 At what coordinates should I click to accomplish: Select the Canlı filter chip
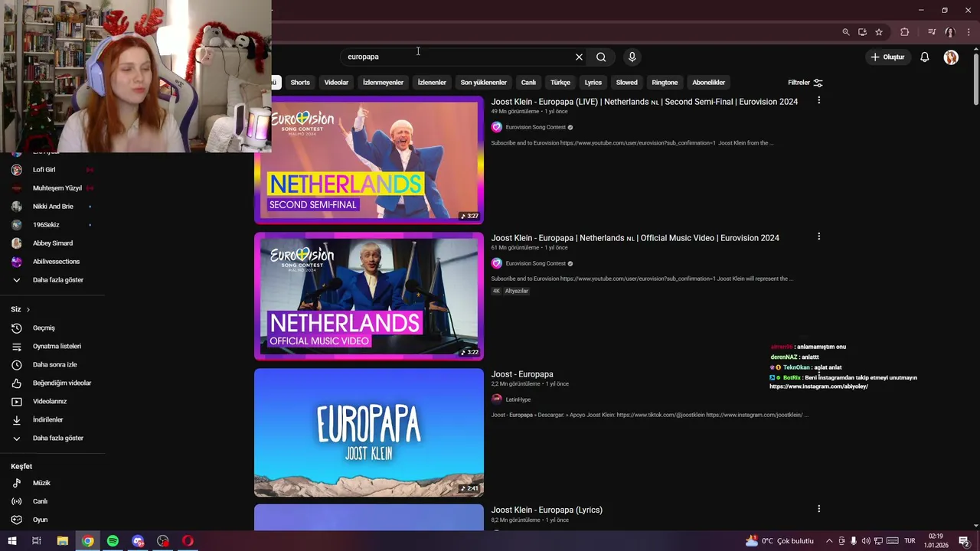click(528, 83)
